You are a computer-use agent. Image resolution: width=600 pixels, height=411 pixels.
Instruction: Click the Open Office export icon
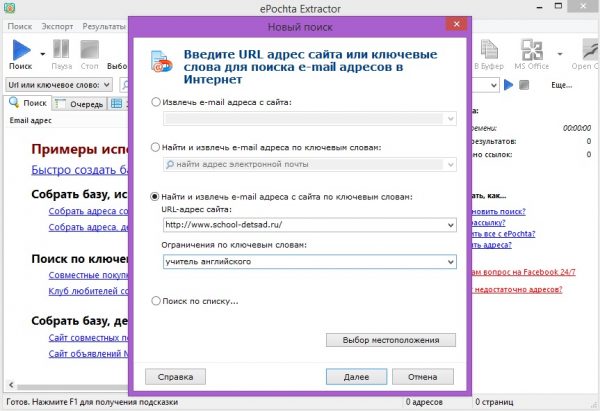tap(591, 50)
